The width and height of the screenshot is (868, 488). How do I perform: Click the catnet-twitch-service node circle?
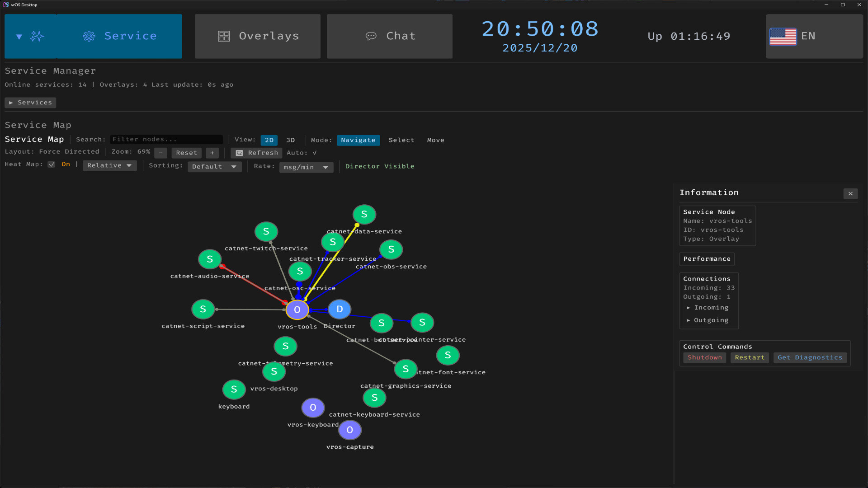click(266, 232)
